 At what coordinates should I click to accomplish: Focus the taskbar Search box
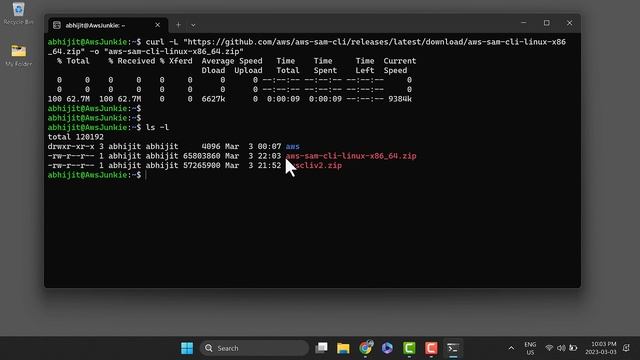[254, 348]
